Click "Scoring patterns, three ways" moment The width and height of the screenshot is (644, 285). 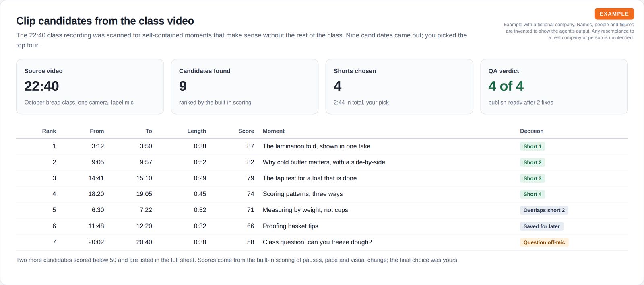[303, 194]
